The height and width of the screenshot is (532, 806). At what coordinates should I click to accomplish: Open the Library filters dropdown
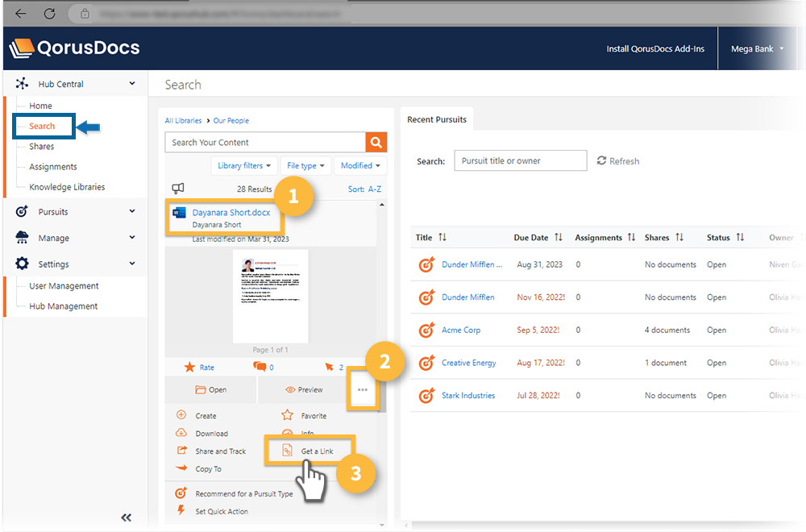pyautogui.click(x=244, y=165)
